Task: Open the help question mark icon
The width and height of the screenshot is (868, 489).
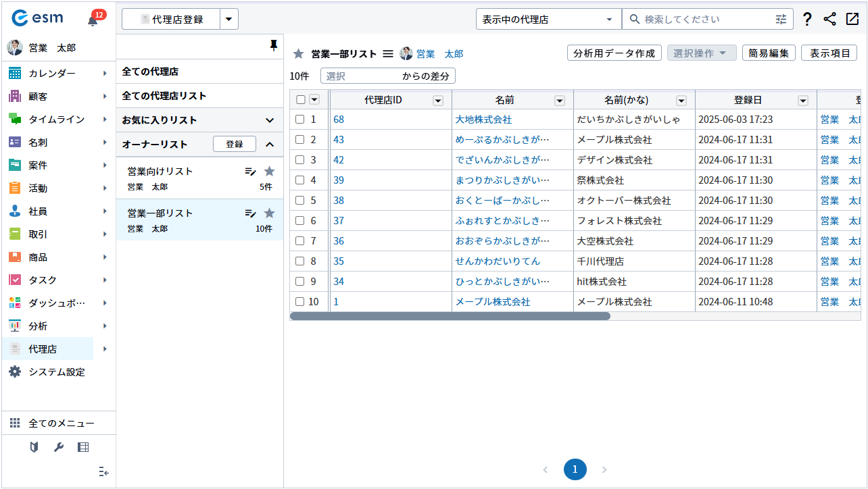Action: 807,20
